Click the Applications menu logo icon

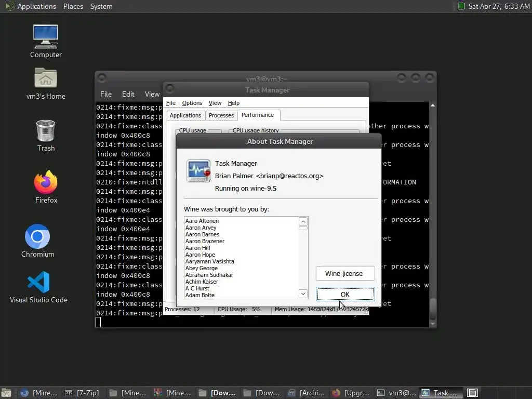tap(9, 6)
